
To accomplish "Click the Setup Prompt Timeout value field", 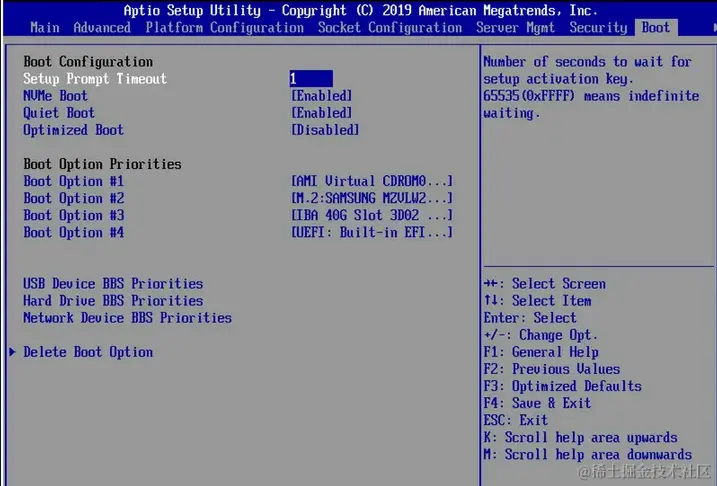I will [311, 79].
